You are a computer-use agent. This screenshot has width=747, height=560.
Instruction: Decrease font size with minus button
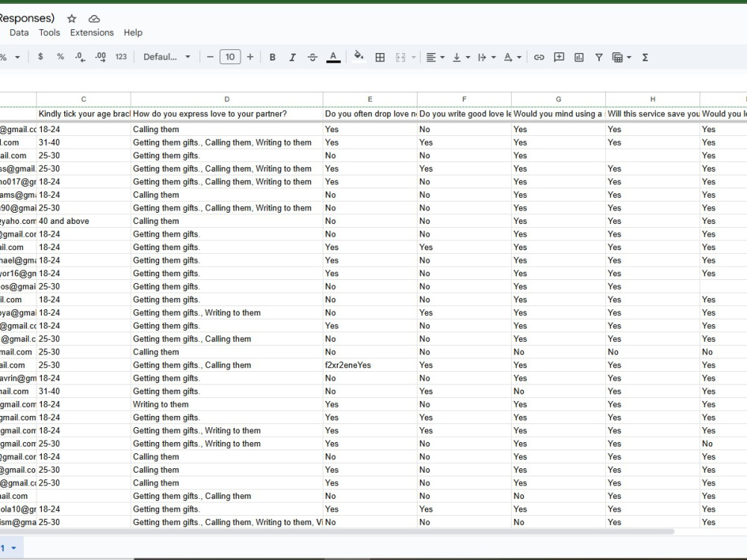pyautogui.click(x=210, y=57)
